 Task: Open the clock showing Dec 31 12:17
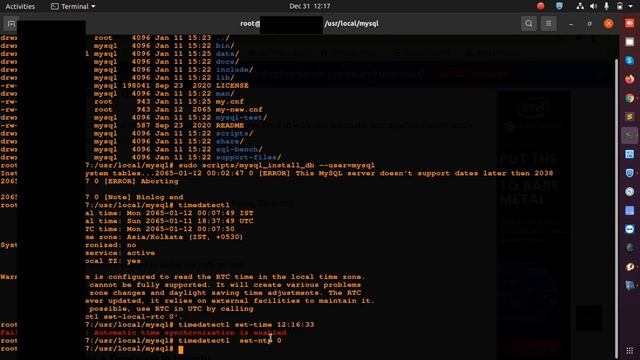point(310,6)
